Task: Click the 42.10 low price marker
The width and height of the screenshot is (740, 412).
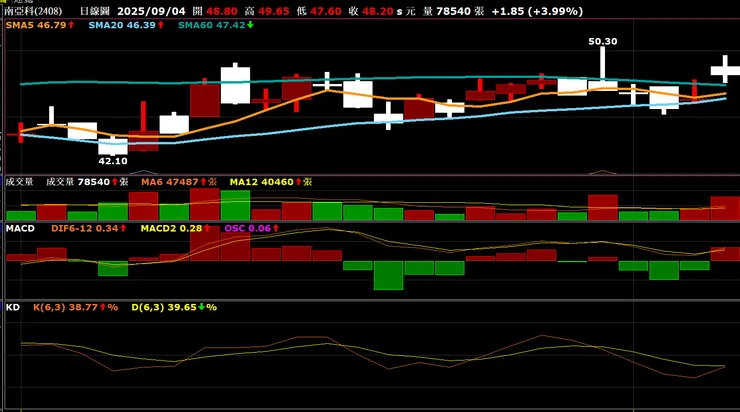Action: click(x=113, y=161)
